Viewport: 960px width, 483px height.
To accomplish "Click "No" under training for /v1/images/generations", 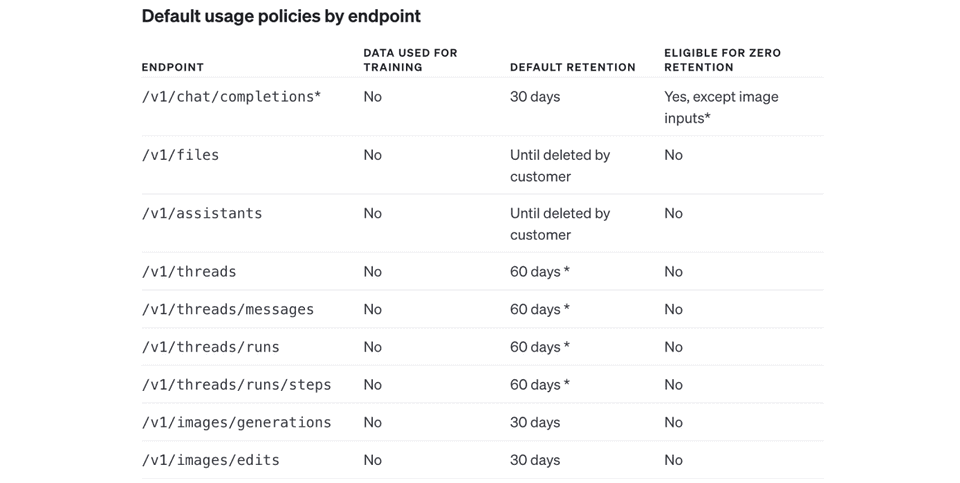I will 373,422.
